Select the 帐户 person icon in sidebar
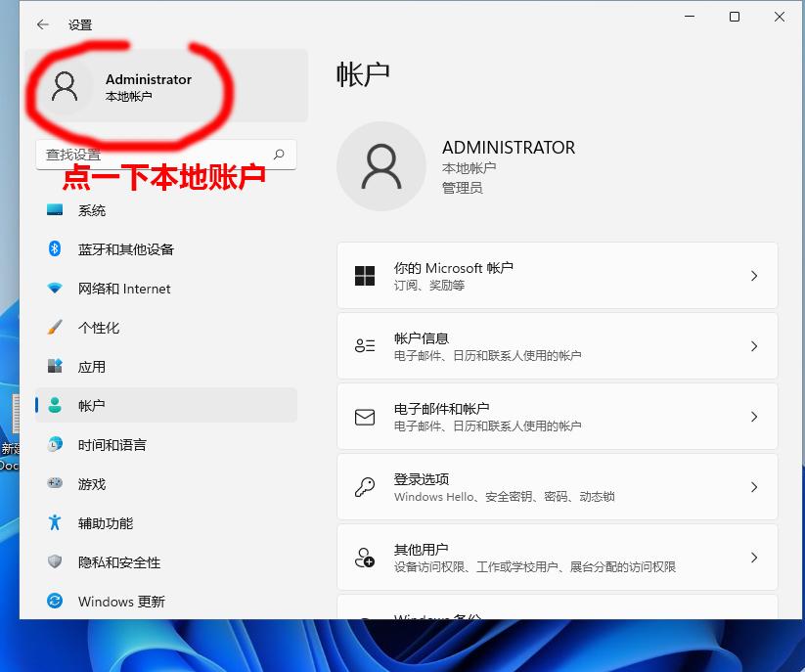Viewport: 805px width, 672px height. [54, 405]
